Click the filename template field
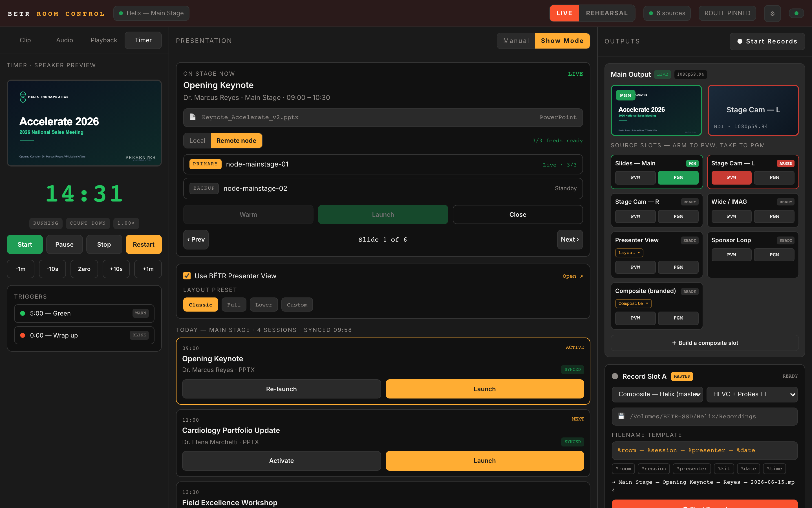 coord(705,450)
